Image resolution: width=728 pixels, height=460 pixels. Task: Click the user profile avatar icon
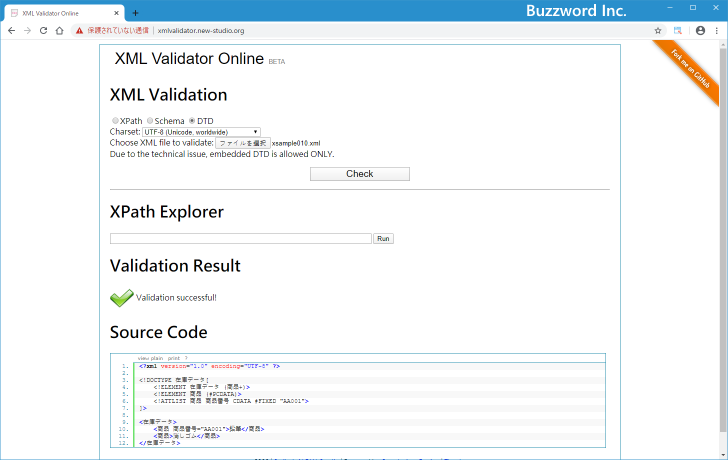pyautogui.click(x=700, y=31)
